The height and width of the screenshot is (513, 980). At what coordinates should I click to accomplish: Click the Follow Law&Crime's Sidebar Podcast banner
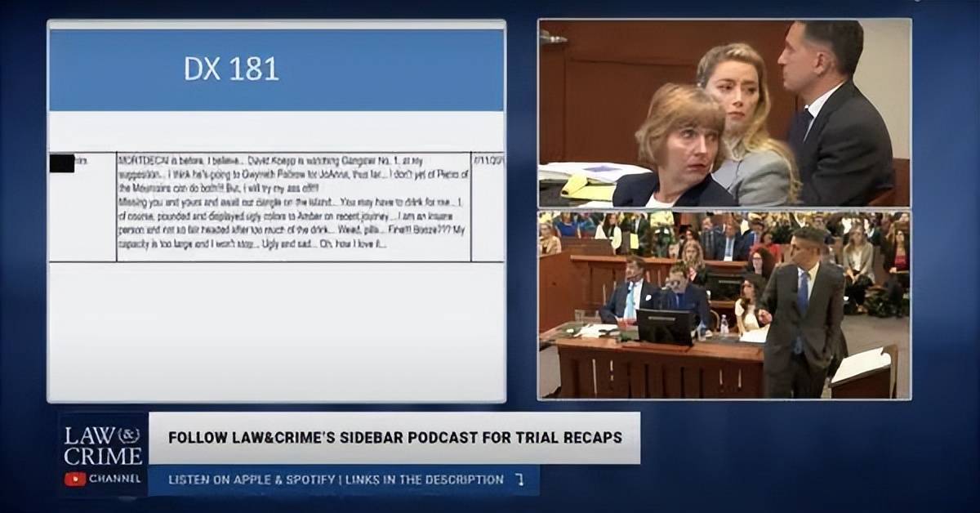(394, 438)
